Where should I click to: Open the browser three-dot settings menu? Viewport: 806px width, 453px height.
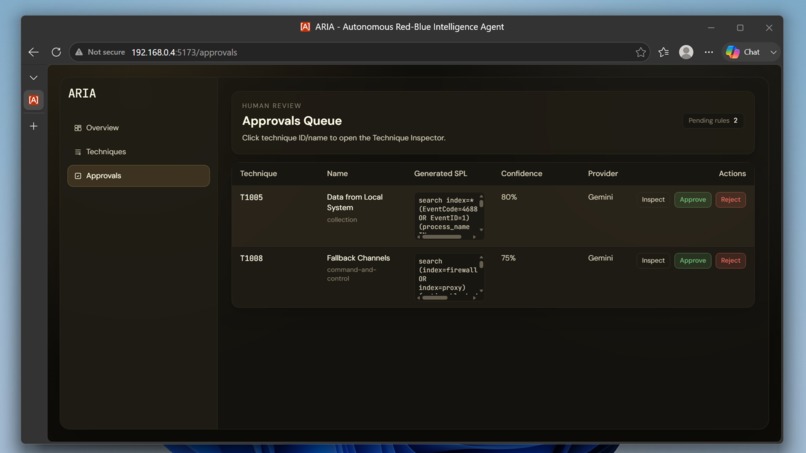tap(709, 52)
